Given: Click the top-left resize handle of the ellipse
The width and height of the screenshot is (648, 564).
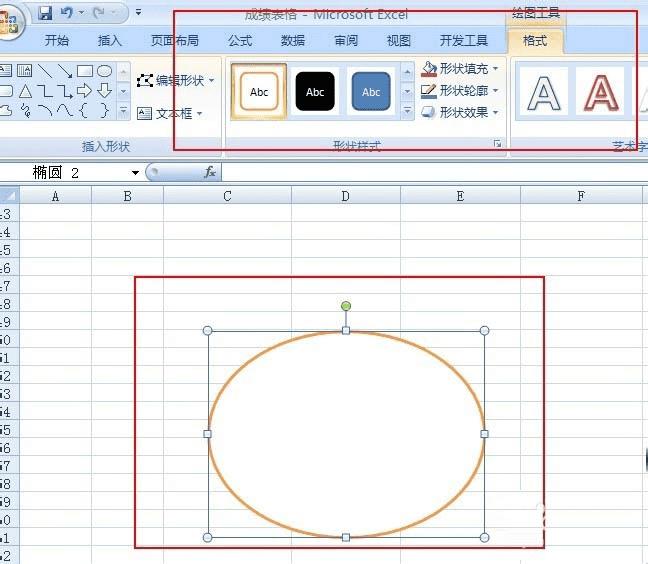Looking at the screenshot, I should click(207, 331).
